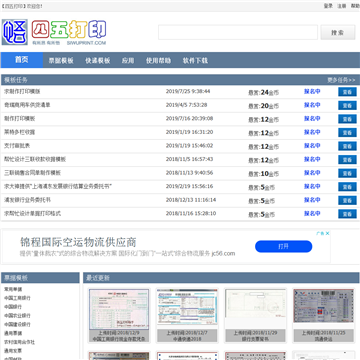This screenshot has width=360, height=360.
Task: Click 查看 in the 2019/1/19 16:31:20 row
Action: [347, 133]
